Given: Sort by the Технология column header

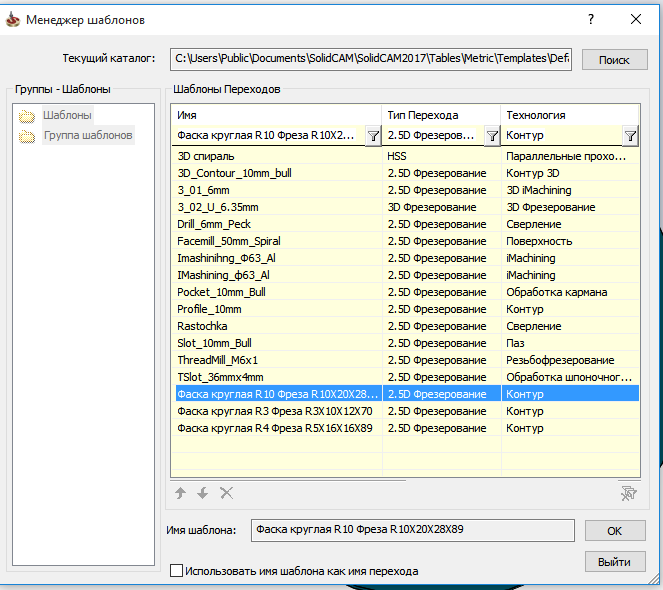Looking at the screenshot, I should 570,115.
